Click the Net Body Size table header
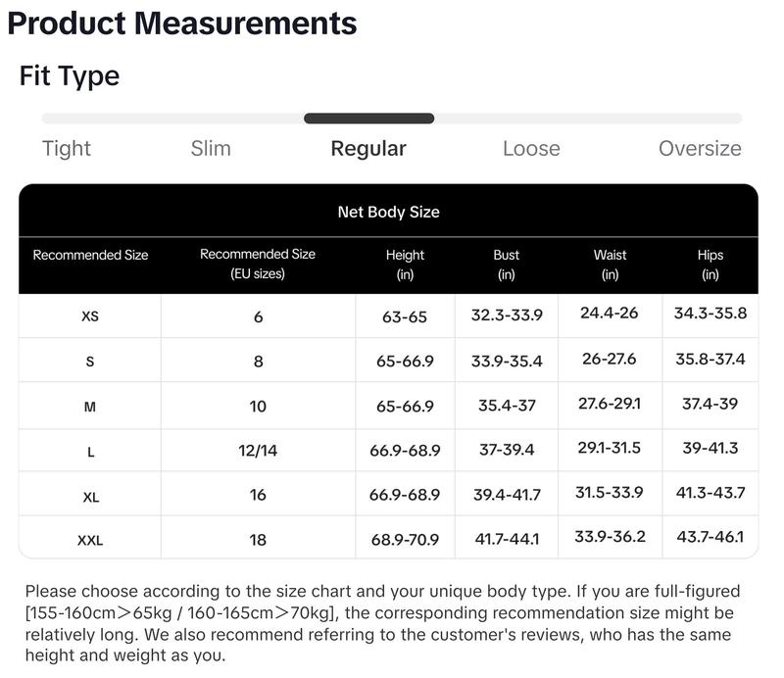Viewport: 784px width, 678px height. (x=388, y=212)
